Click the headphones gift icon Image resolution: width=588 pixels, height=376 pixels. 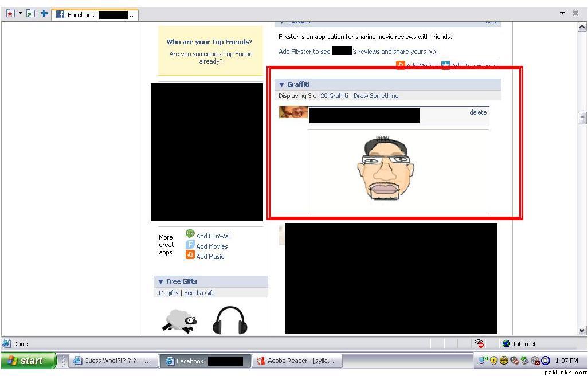pos(229,320)
